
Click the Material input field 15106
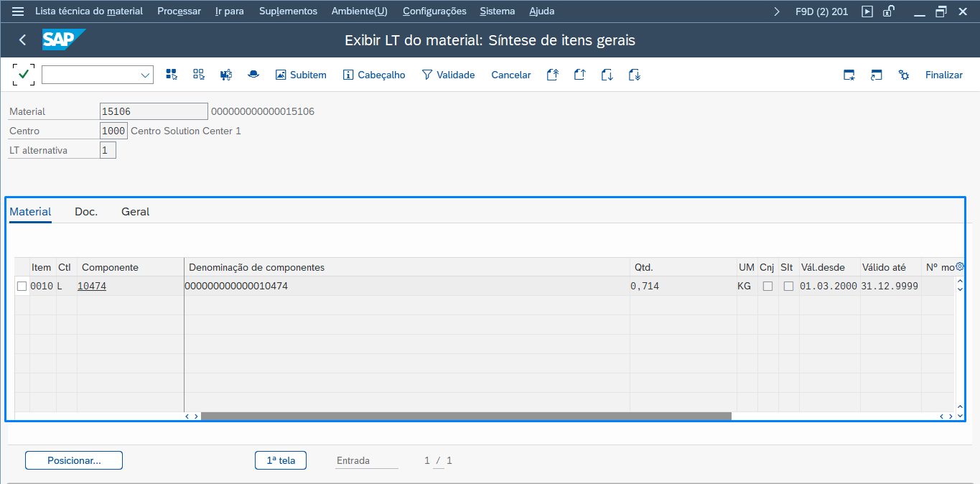(x=154, y=111)
